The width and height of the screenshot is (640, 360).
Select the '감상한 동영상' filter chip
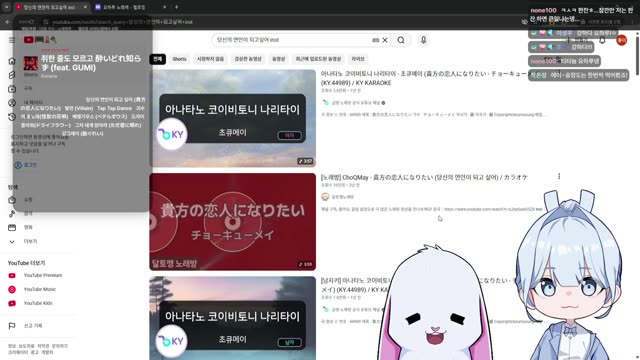(x=248, y=59)
